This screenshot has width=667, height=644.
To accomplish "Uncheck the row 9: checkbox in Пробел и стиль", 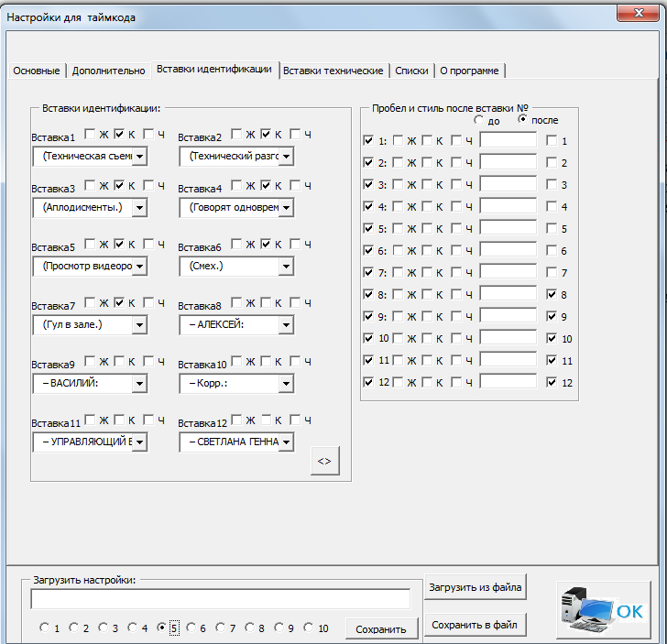I will pos(368,316).
